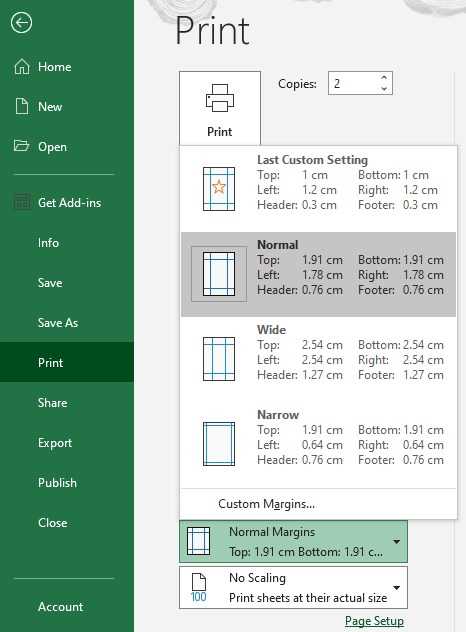Open Get Add-ins from sidebar
Image resolution: width=466 pixels, height=632 pixels.
(69, 202)
